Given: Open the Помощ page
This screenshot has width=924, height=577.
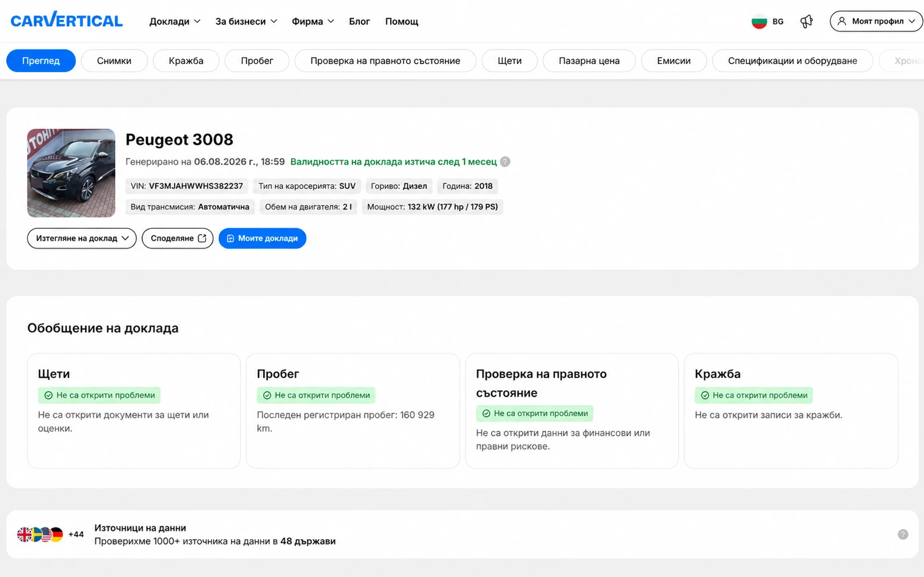Looking at the screenshot, I should 402,22.
